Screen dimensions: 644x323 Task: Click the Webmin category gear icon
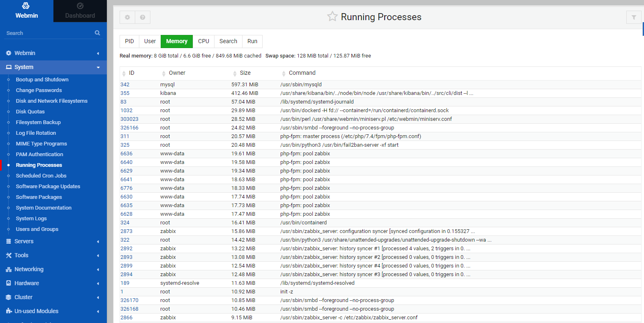coord(9,53)
